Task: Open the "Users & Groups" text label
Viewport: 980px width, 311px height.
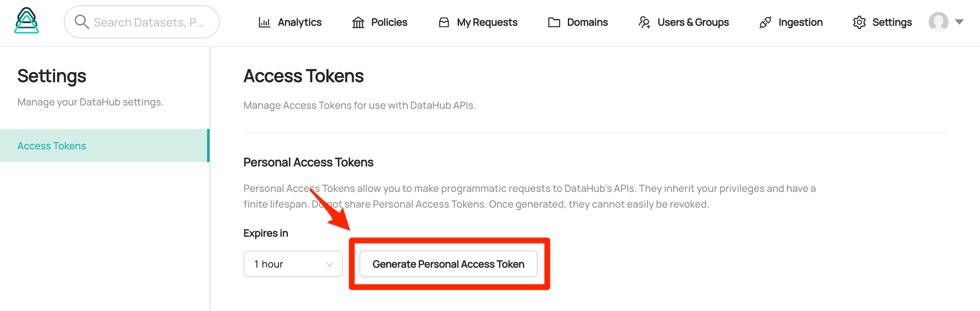Action: pyautogui.click(x=693, y=22)
